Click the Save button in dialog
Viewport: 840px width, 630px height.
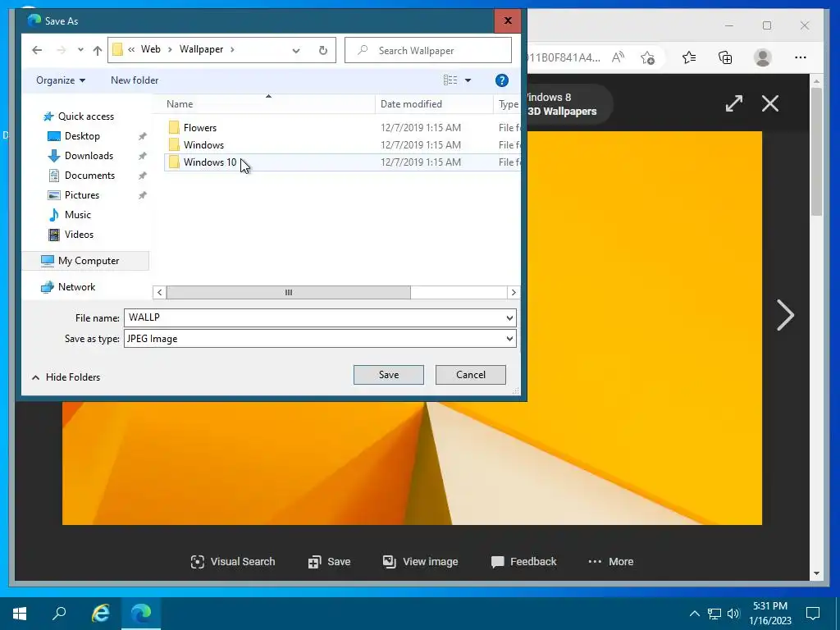click(x=388, y=375)
